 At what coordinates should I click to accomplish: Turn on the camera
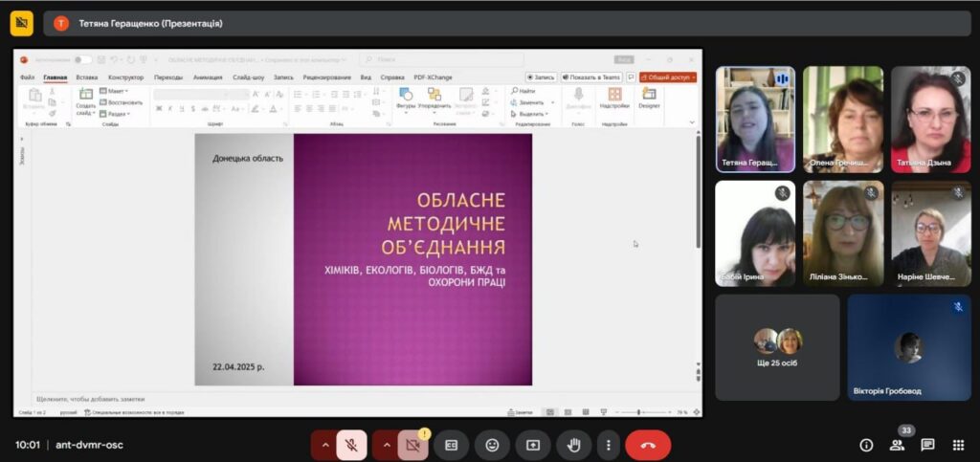click(x=413, y=445)
